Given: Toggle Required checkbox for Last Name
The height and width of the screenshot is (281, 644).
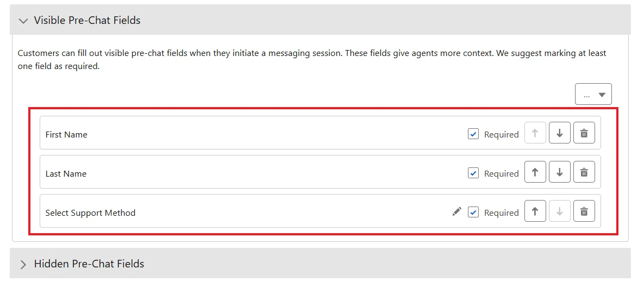Looking at the screenshot, I should (x=473, y=173).
